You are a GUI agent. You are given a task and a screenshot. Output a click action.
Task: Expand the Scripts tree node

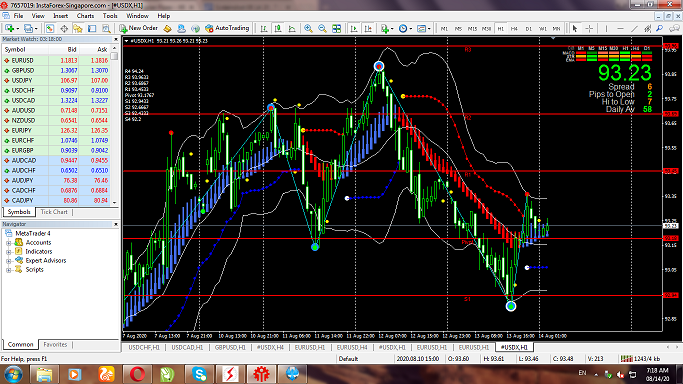pyautogui.click(x=8, y=270)
